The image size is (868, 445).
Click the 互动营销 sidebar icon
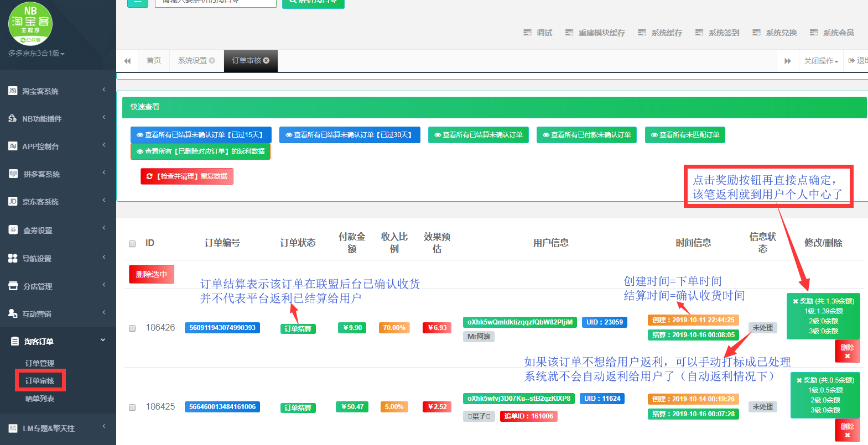click(x=13, y=313)
